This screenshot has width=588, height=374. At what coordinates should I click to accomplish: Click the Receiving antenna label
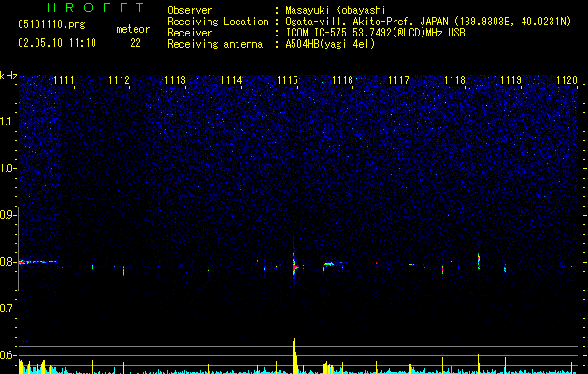pos(215,44)
